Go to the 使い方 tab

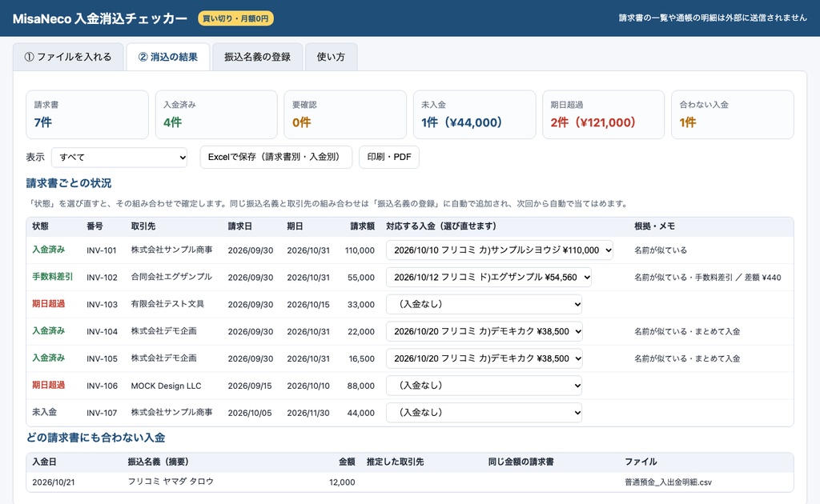click(x=331, y=57)
